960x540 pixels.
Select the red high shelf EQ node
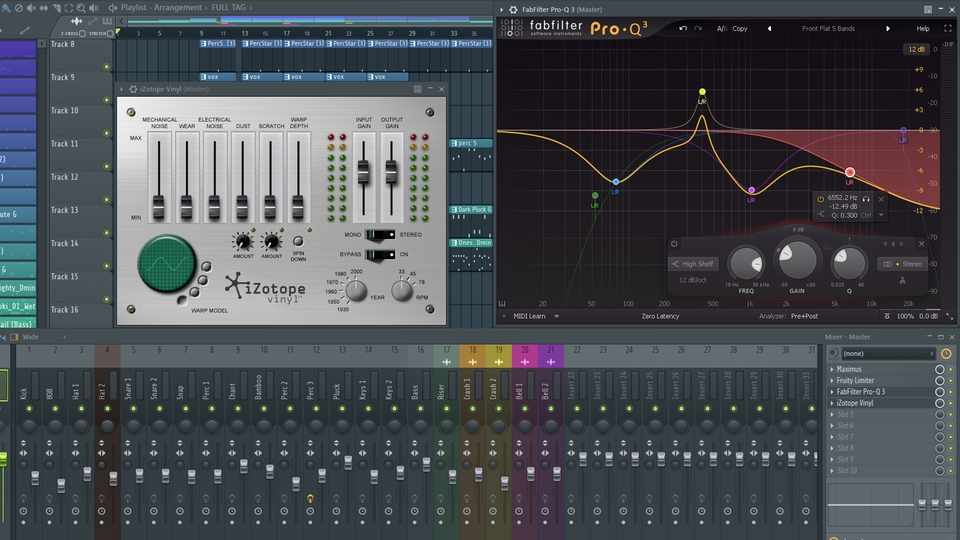[x=850, y=173]
